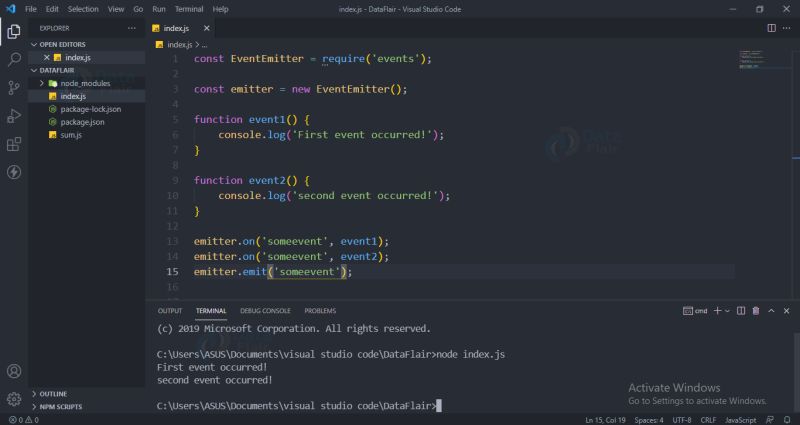Screen dimensions: 800x425
Task: Open the Go menu
Action: [138, 9]
